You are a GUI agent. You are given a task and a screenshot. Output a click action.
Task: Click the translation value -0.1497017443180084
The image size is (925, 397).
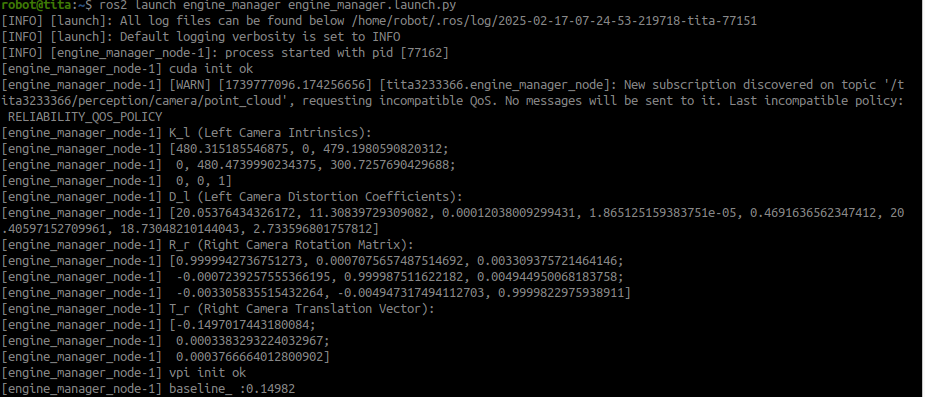click(x=242, y=324)
